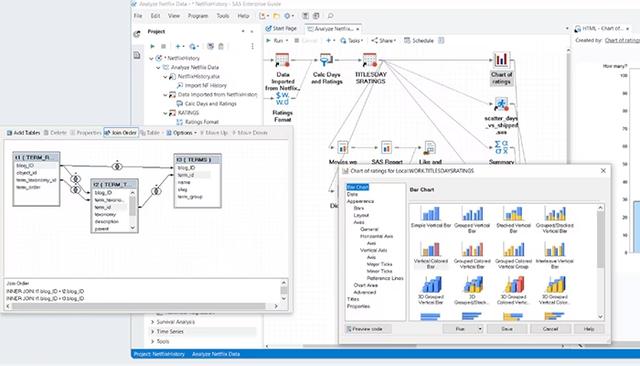This screenshot has width=640, height=366.
Task: Open the File menu
Action: [138, 16]
